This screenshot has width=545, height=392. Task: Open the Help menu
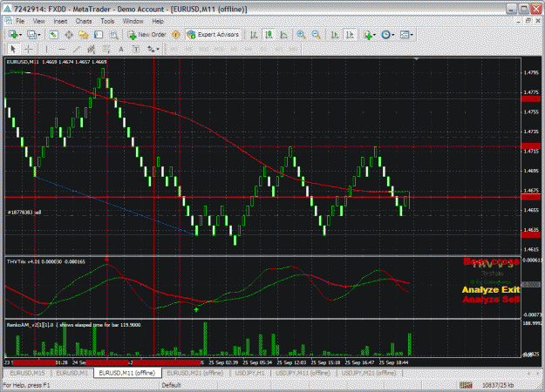pyautogui.click(x=158, y=21)
